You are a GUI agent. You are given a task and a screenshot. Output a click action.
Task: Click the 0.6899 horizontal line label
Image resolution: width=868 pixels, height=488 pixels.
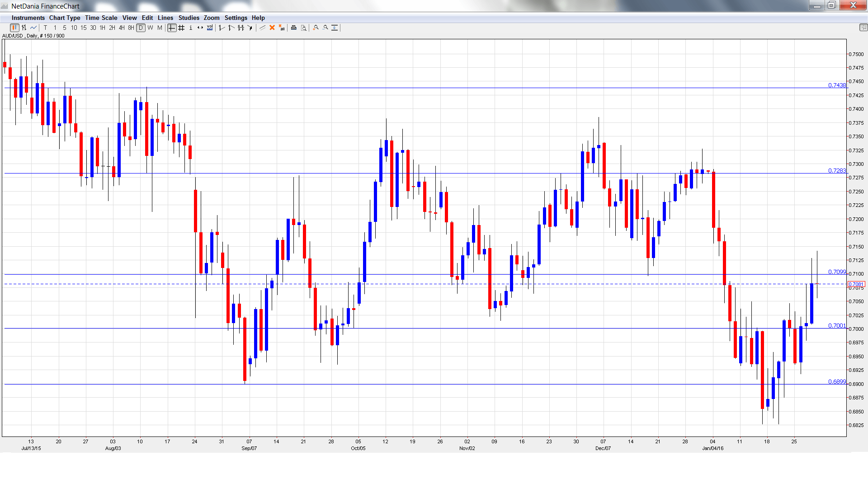point(837,382)
